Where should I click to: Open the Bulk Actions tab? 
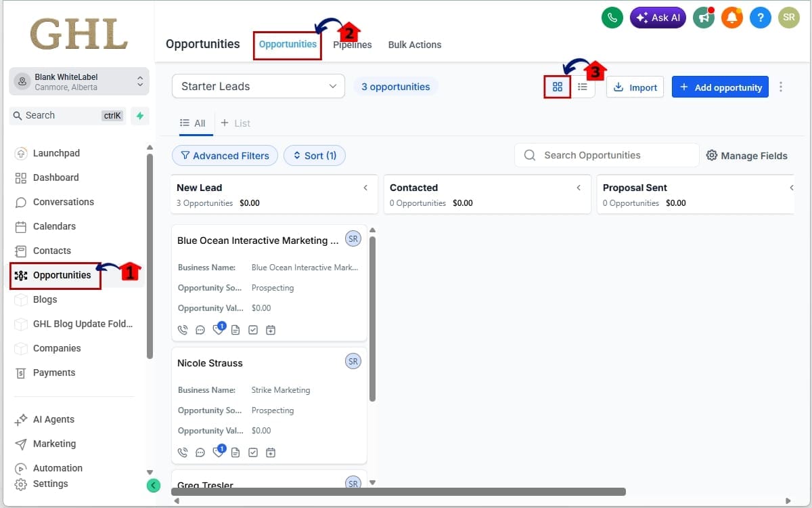(415, 45)
